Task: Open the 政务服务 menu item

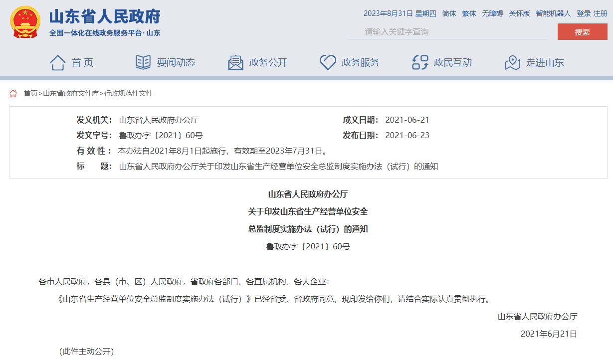Action: (x=360, y=63)
